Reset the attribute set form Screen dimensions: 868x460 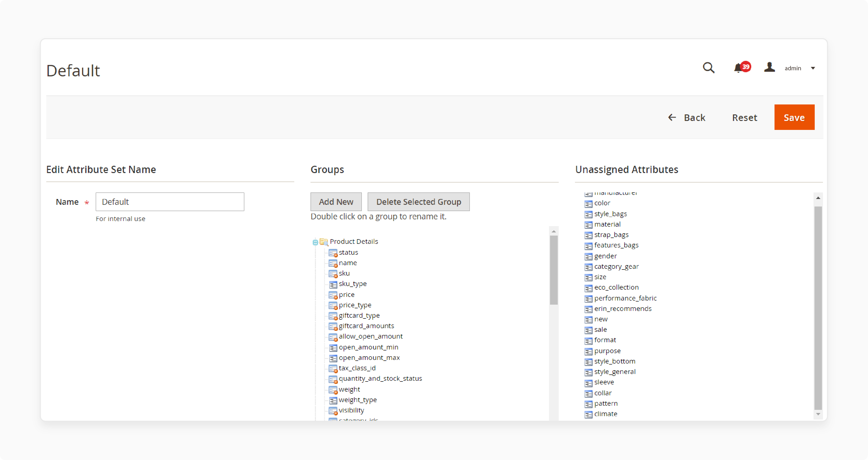point(744,117)
